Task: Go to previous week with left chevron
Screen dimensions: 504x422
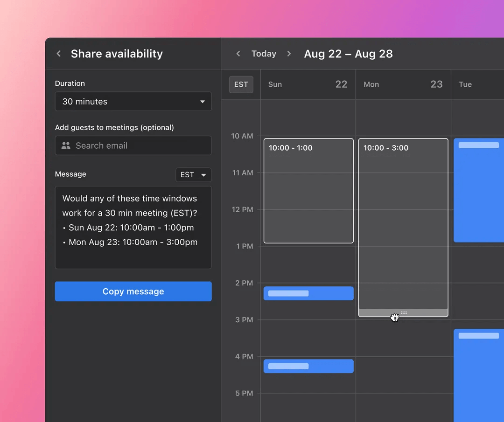Action: click(238, 54)
